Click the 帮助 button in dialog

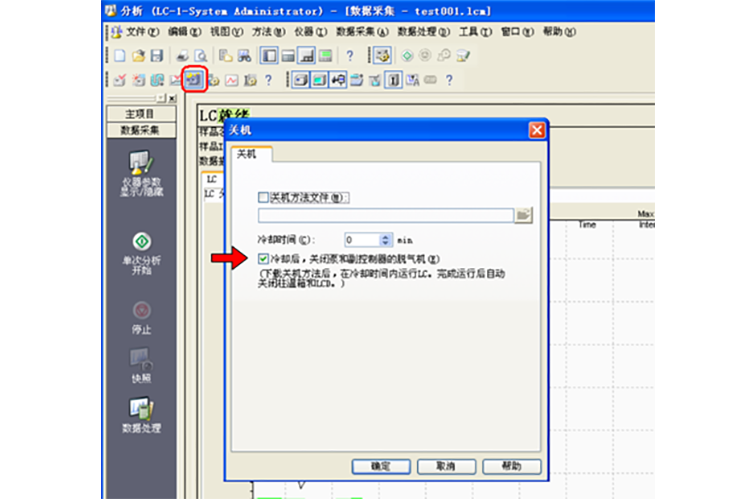(x=511, y=466)
